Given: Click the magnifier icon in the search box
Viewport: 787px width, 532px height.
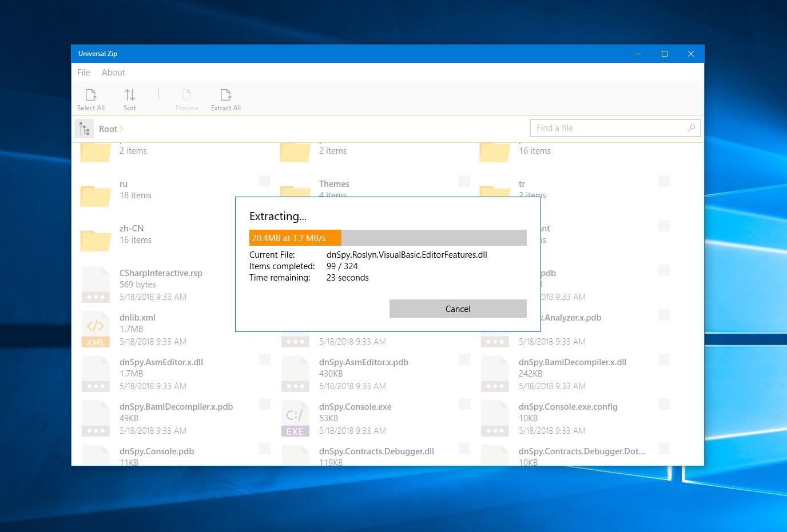Looking at the screenshot, I should click(691, 128).
